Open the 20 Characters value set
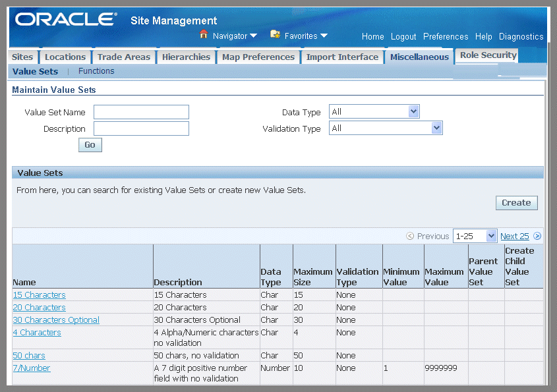The height and width of the screenshot is (392, 557). tap(39, 307)
